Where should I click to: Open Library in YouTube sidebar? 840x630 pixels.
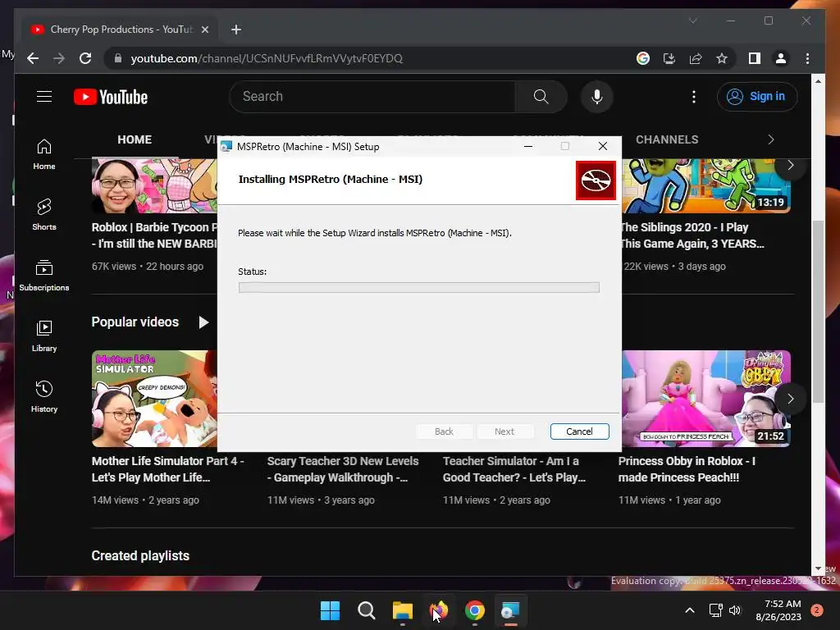pyautogui.click(x=44, y=336)
